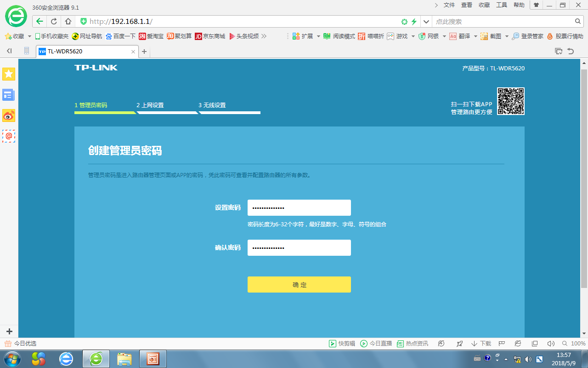Click the 设置密码 password field
588x368 pixels.
[299, 208]
